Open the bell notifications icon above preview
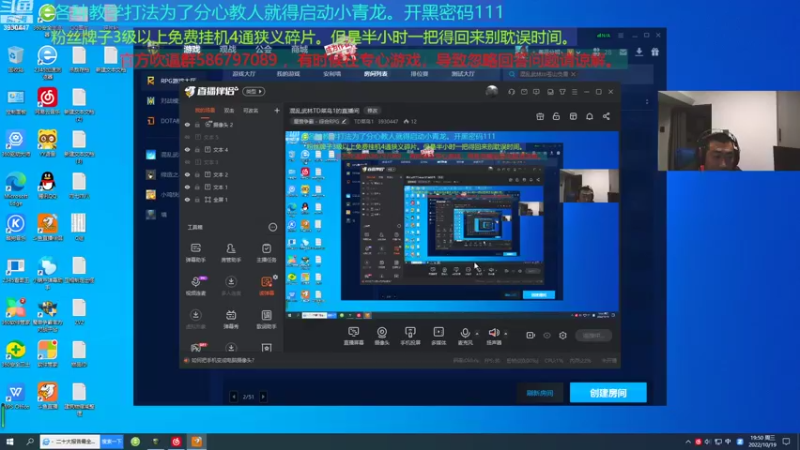Screen dimensions: 800x450 [x=589, y=116]
